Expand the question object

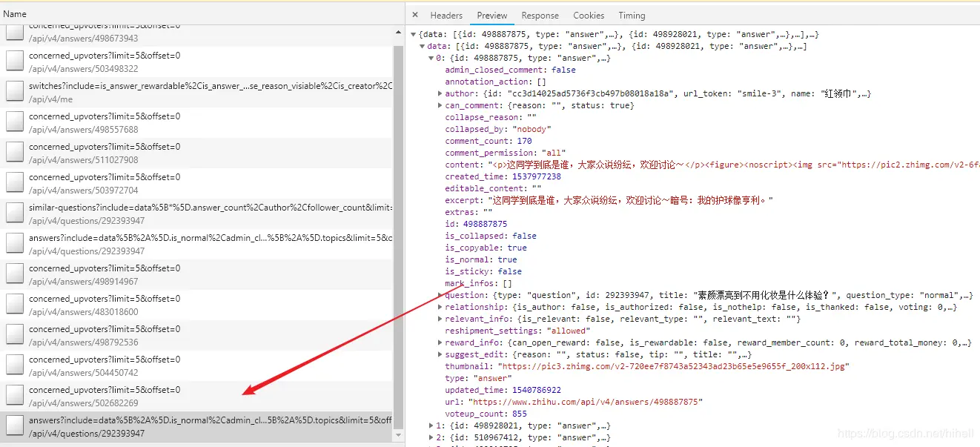coord(440,295)
